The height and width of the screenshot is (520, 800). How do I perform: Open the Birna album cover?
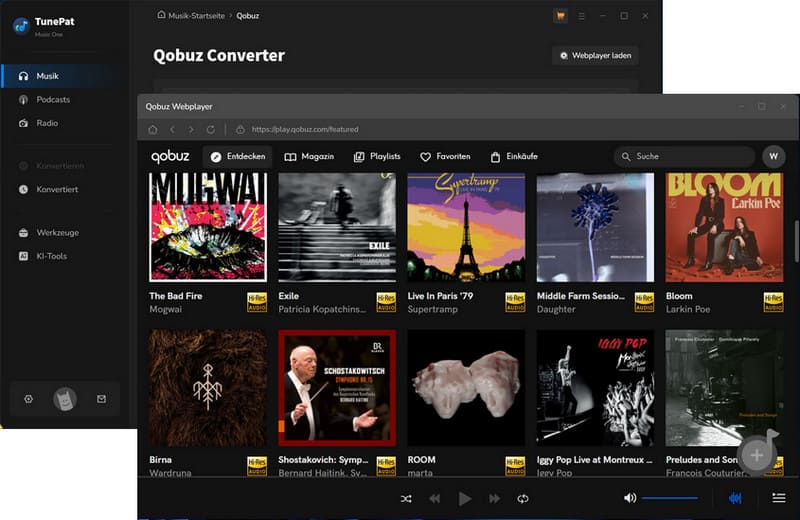208,388
